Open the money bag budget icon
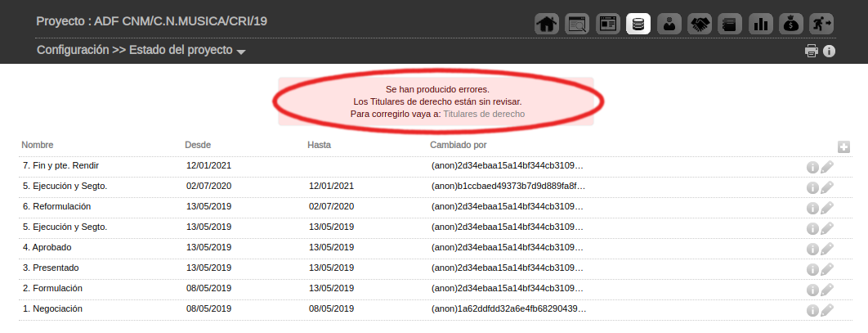Screen dimensions: 868x333 [791, 24]
